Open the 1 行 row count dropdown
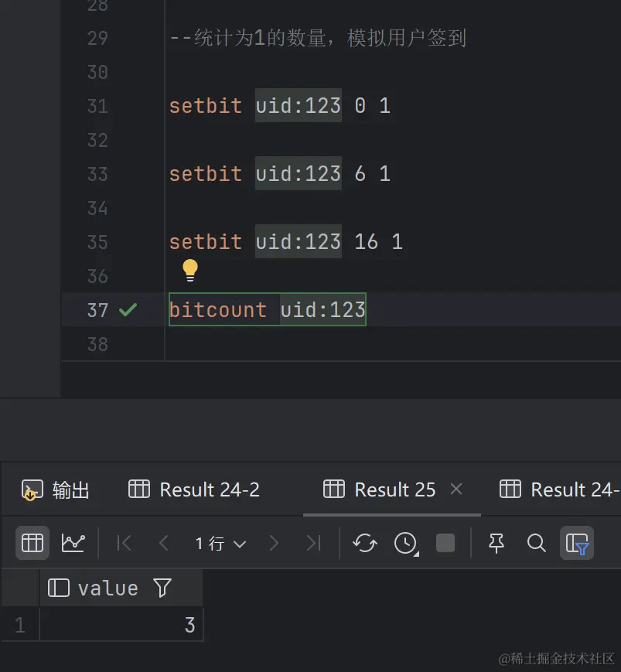The image size is (621, 672). [220, 544]
